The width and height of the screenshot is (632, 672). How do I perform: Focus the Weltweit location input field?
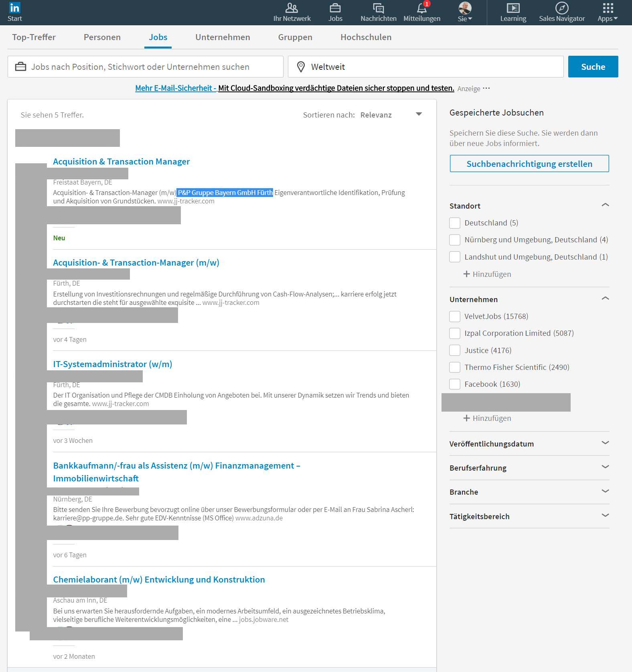point(425,67)
